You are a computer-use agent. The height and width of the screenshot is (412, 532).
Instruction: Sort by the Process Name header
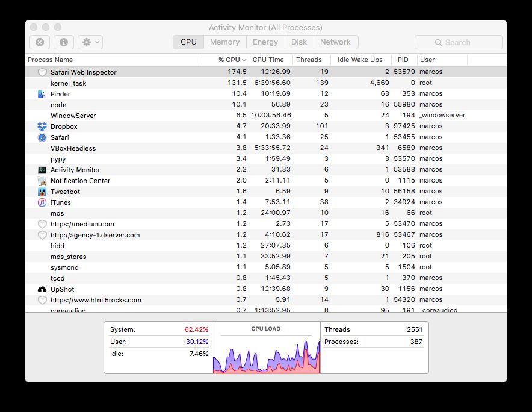[x=51, y=60]
